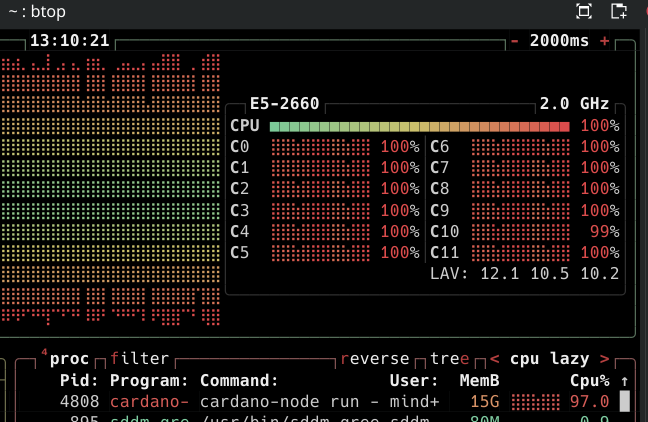Image resolution: width=648 pixels, height=422 pixels.
Task: Click the 2000ms update interval value
Action: pyautogui.click(x=559, y=41)
